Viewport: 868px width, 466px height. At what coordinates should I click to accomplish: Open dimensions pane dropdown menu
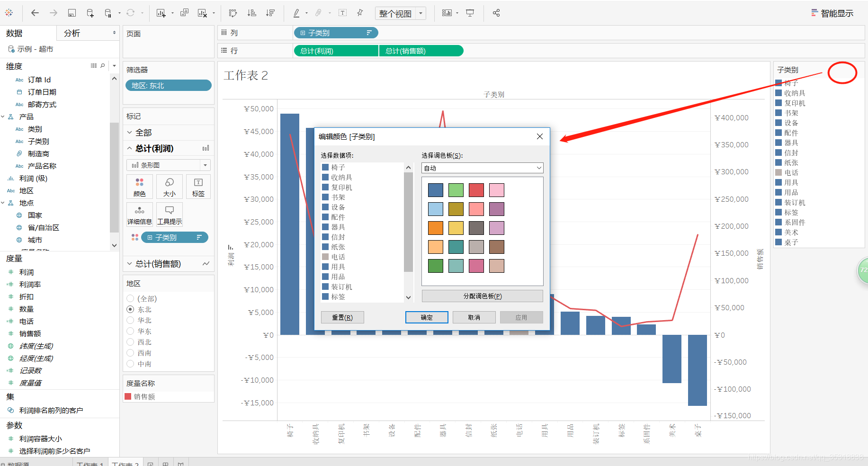point(114,66)
